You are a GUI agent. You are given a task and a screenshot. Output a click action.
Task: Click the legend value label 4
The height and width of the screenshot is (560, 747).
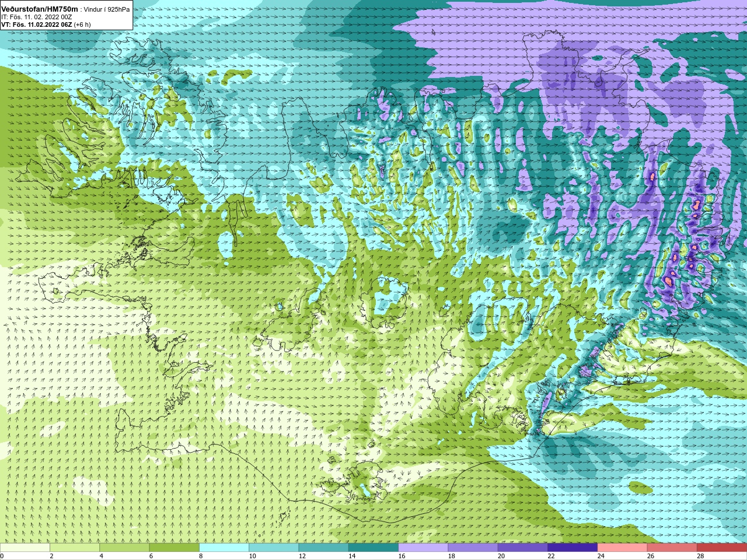(101, 556)
